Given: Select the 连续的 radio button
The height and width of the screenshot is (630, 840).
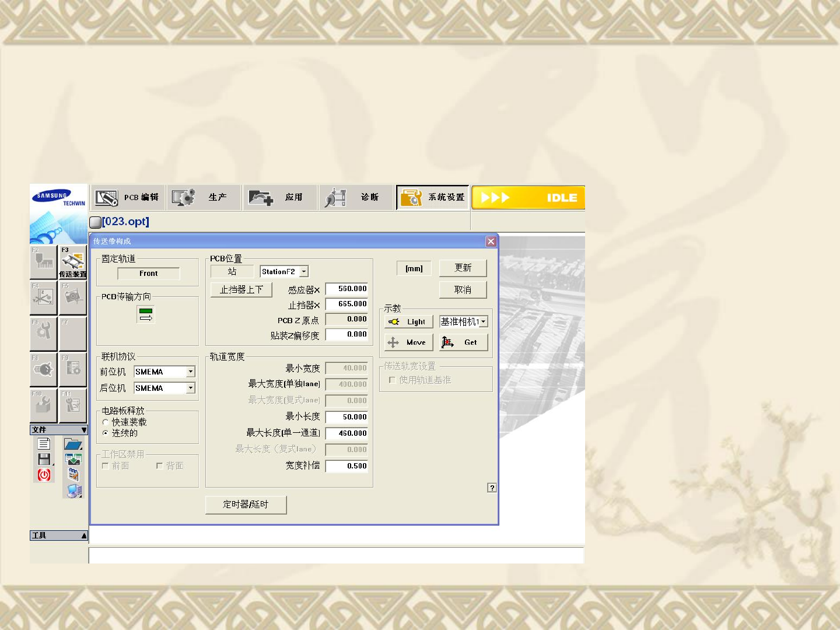Looking at the screenshot, I should tap(106, 433).
